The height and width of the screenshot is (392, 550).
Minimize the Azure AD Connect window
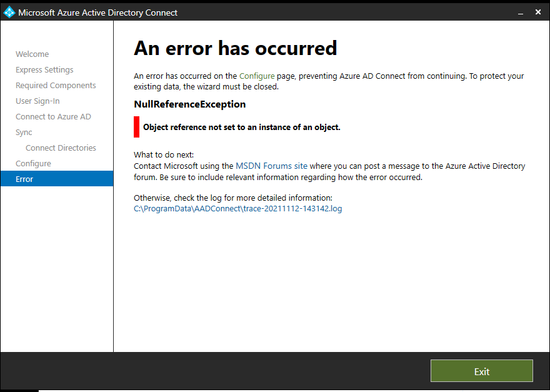(521, 13)
